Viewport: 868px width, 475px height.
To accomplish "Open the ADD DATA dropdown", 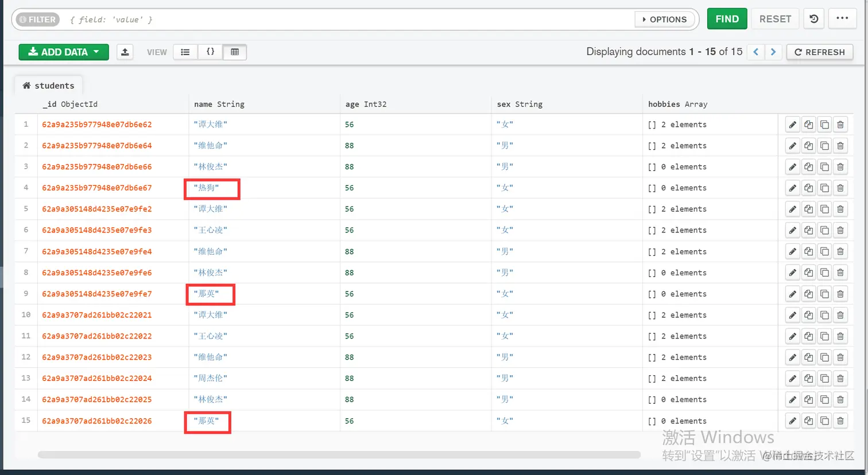I will point(64,52).
